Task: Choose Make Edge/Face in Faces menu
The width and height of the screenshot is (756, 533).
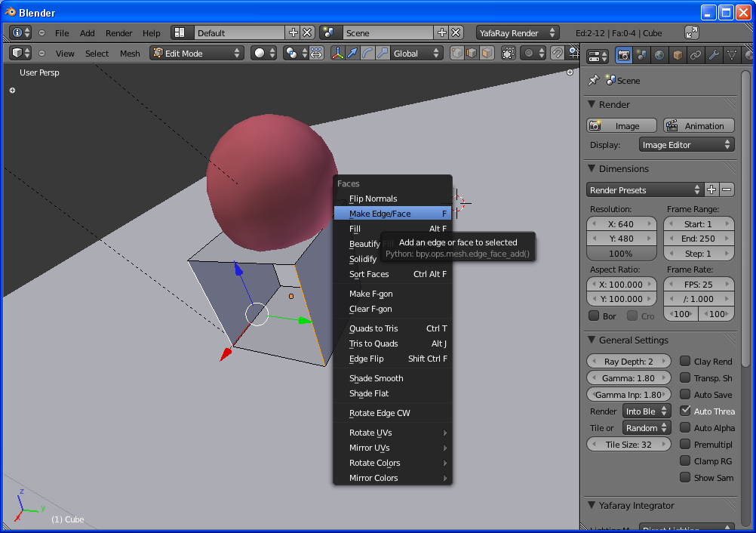Action: pos(392,213)
